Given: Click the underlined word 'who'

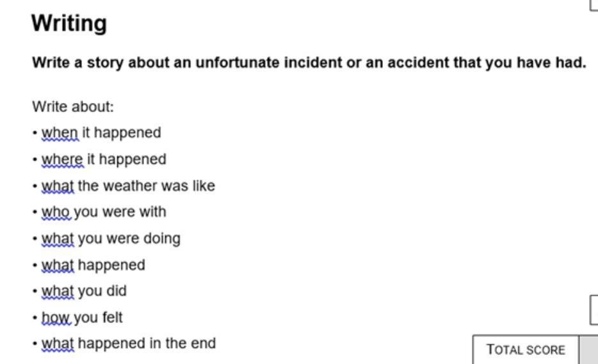Looking at the screenshot, I should (56, 212).
